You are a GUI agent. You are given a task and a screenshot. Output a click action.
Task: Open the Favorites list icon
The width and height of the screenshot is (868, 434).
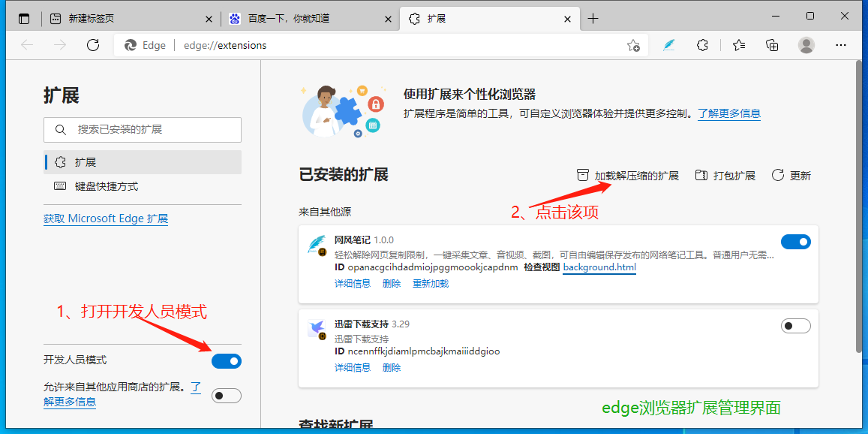tap(739, 46)
